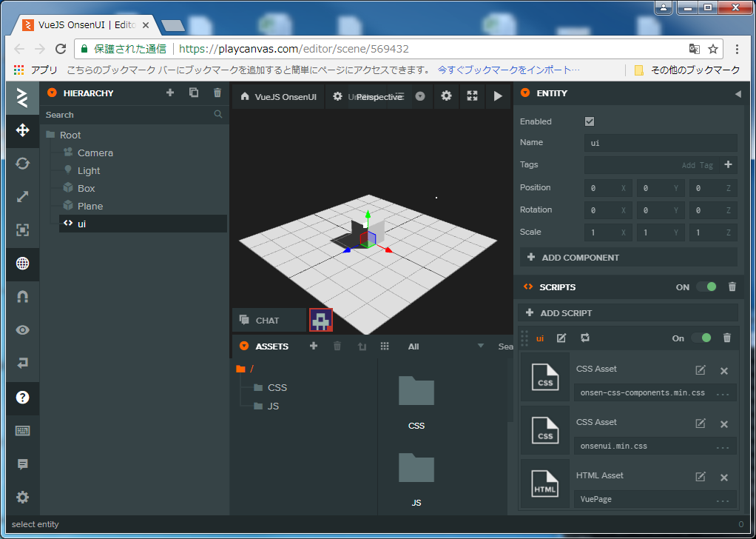This screenshot has height=539, width=756.
Task: Click the Focus eye icon in sidebar
Action: click(x=23, y=330)
